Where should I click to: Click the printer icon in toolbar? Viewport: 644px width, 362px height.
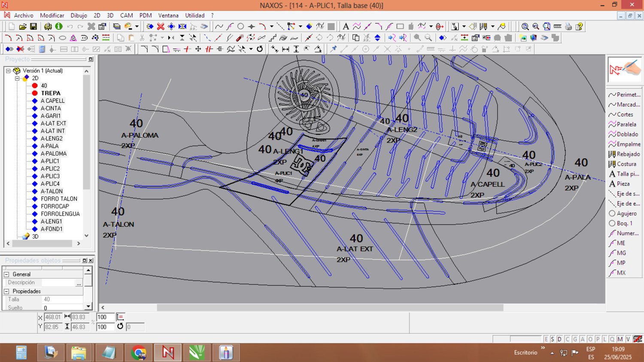[x=568, y=27]
